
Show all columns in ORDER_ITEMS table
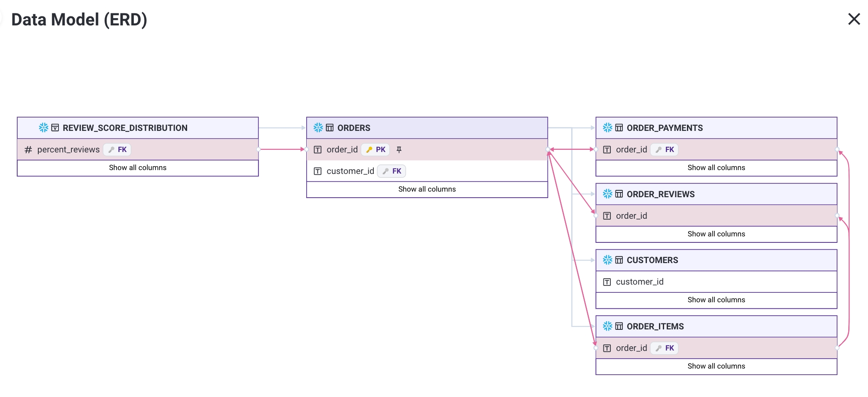point(716,366)
